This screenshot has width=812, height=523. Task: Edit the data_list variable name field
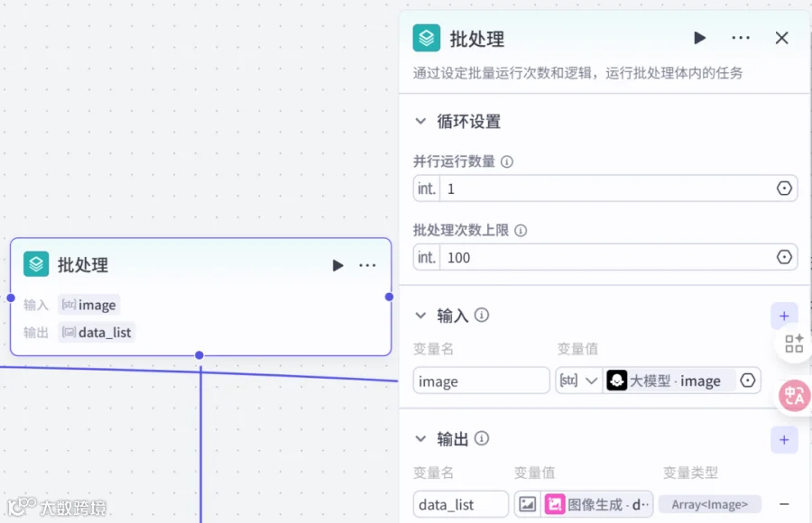(x=460, y=504)
